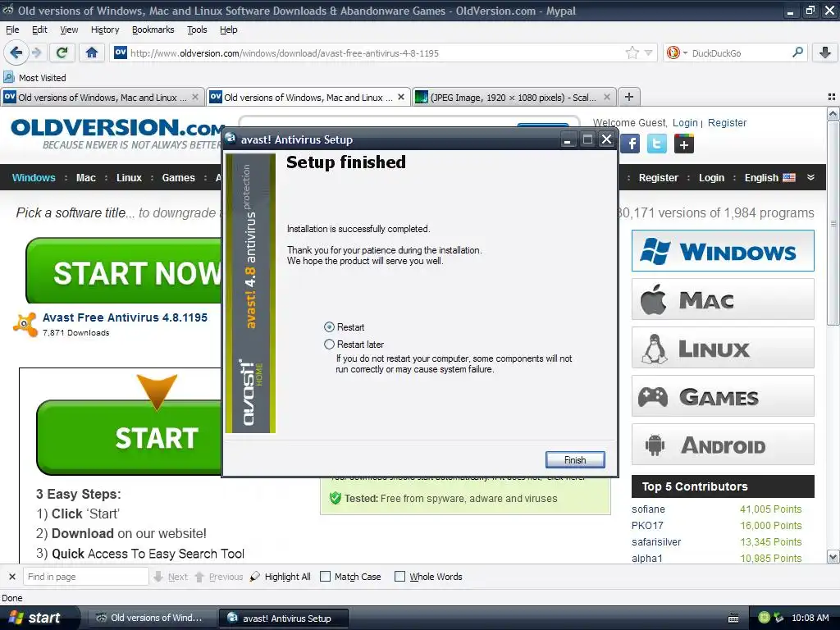This screenshot has height=630, width=840.
Task: Reload the page with the refresh icon
Action: point(62,52)
